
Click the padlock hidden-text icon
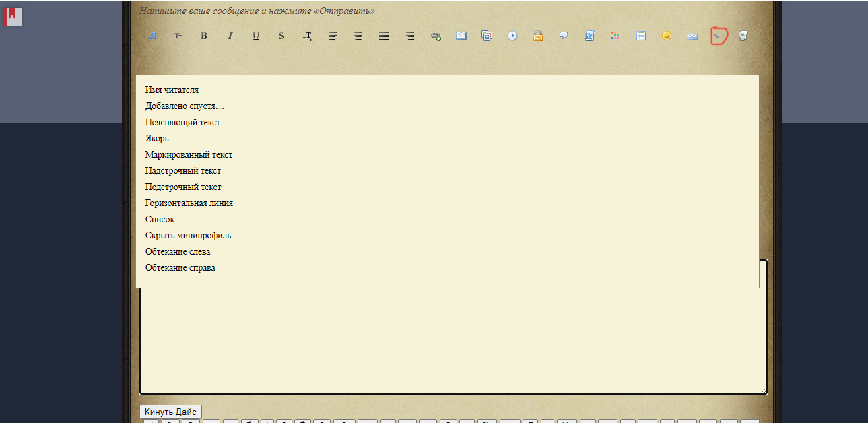[538, 36]
